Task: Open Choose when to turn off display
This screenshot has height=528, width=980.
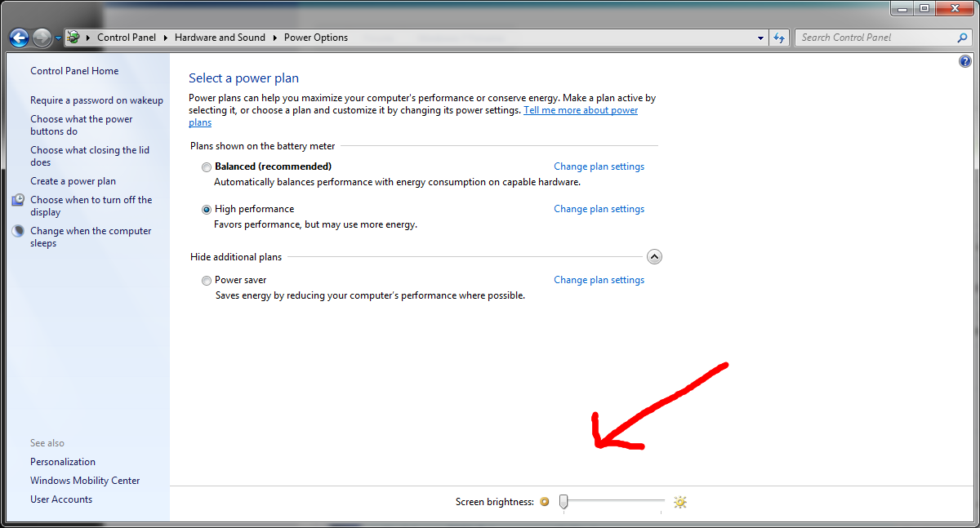Action: [91, 206]
